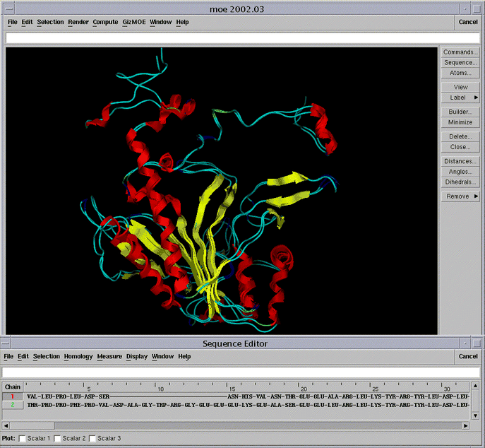Enable the Scalar 2 plot checkbox
The image size is (485, 448).
58,439
